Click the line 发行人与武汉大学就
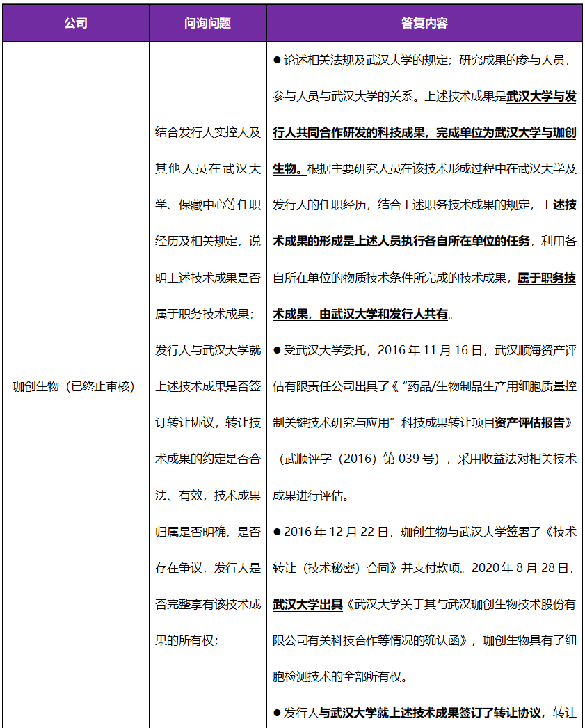Screen dimensions: 585x728 [208, 350]
